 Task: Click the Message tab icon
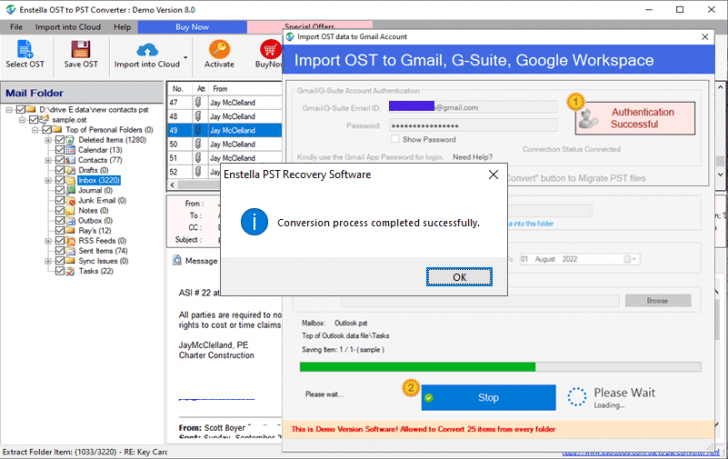(x=177, y=260)
